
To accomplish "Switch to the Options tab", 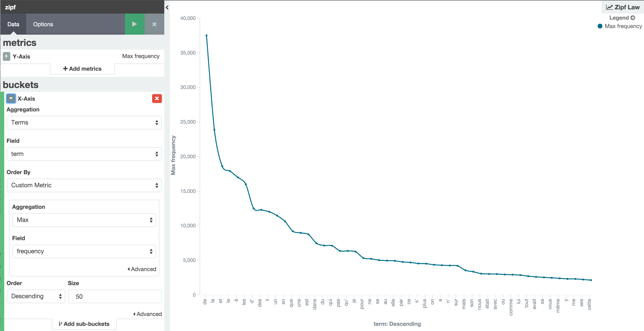I will click(x=43, y=24).
